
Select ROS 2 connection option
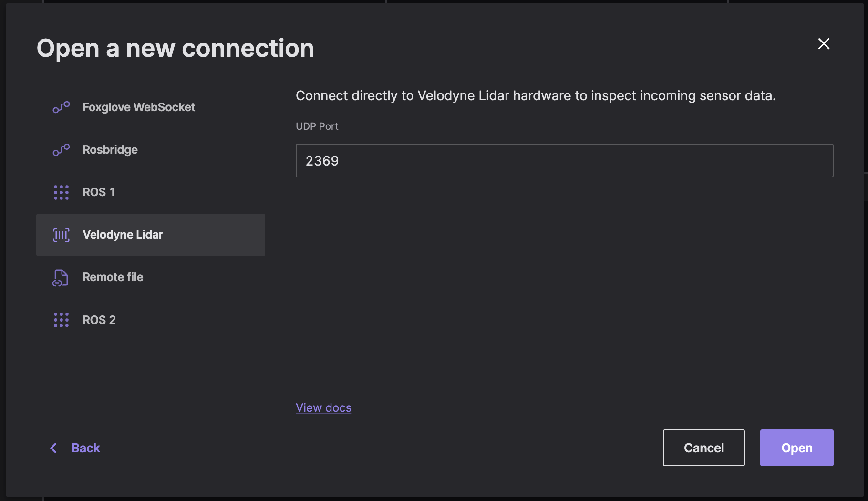pyautogui.click(x=99, y=320)
